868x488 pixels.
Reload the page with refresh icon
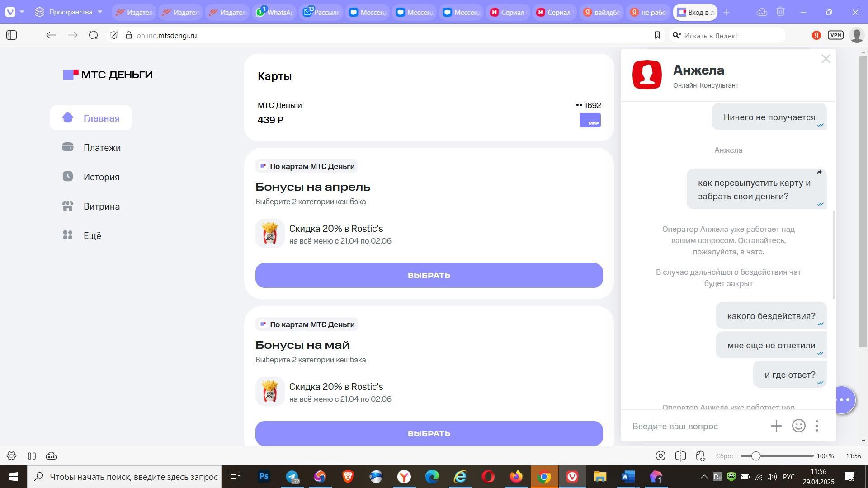pos(93,35)
